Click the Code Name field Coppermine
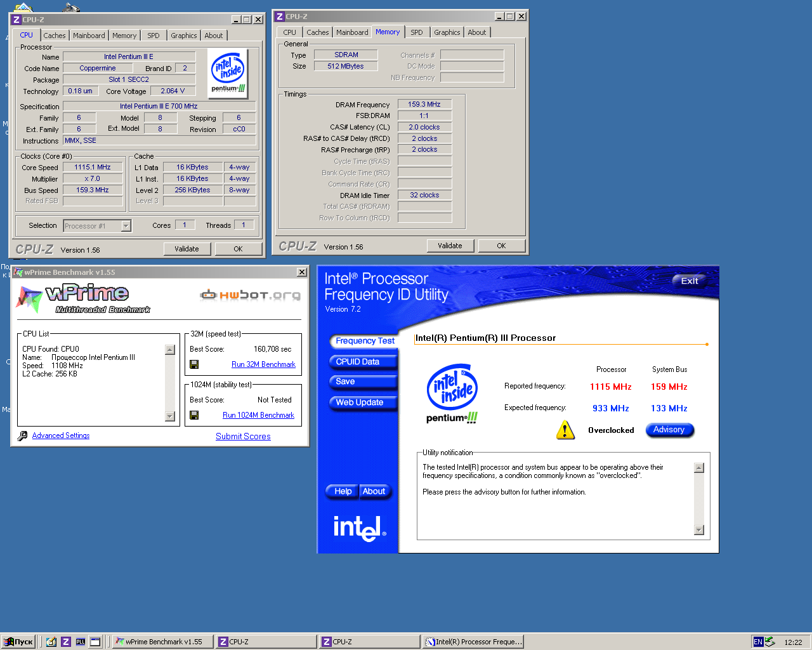The width and height of the screenshot is (812, 650). (98, 68)
